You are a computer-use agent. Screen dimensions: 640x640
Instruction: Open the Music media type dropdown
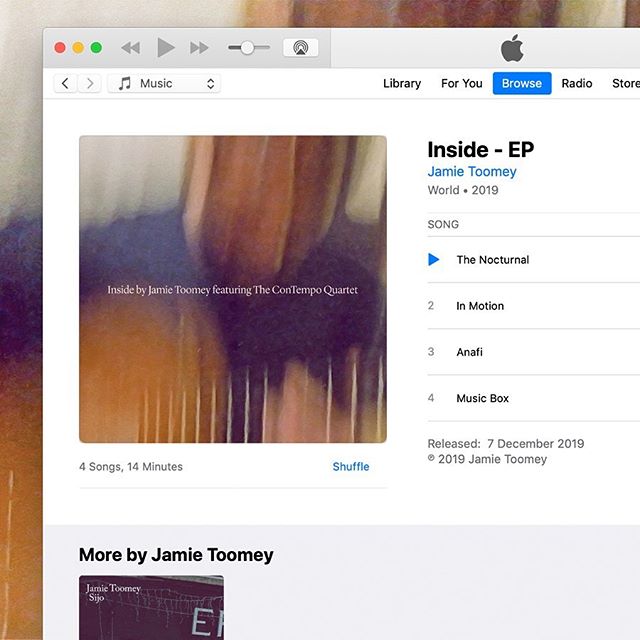point(164,83)
